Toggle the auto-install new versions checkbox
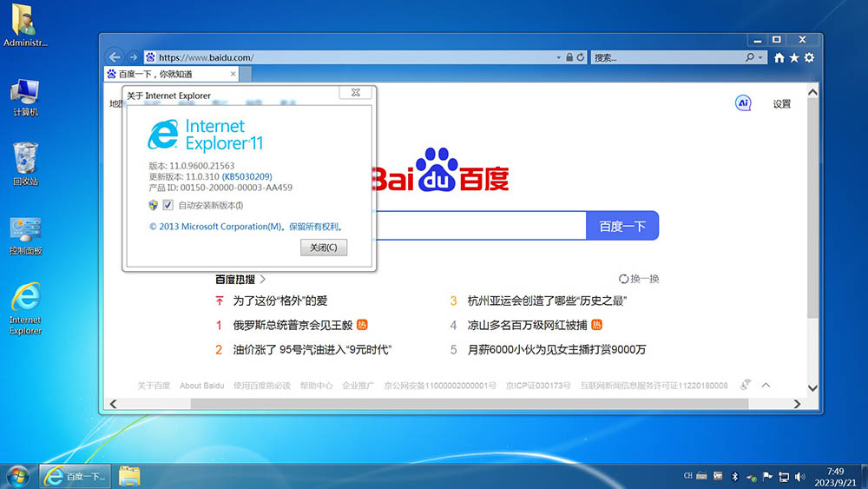 coord(168,205)
